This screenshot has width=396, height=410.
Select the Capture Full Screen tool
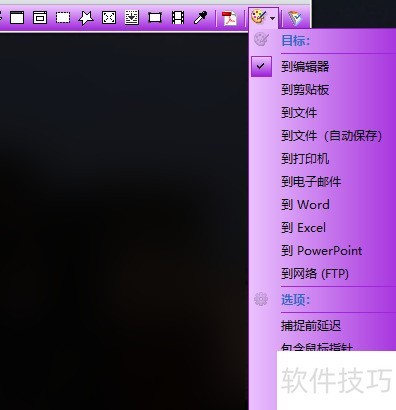click(x=109, y=17)
